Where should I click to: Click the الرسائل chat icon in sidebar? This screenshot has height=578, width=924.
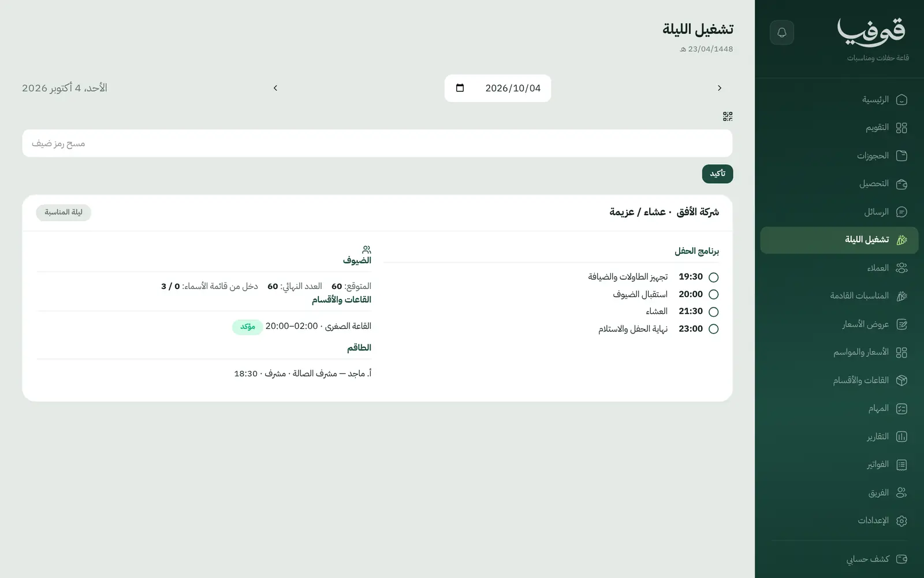click(x=901, y=212)
